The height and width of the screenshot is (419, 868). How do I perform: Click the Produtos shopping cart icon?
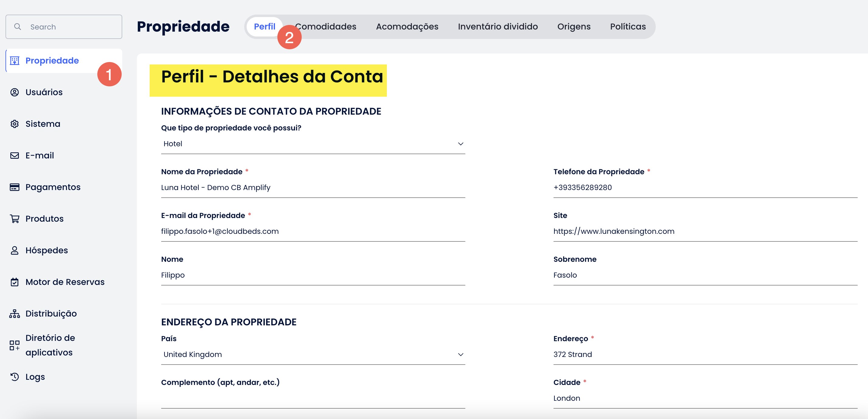15,219
